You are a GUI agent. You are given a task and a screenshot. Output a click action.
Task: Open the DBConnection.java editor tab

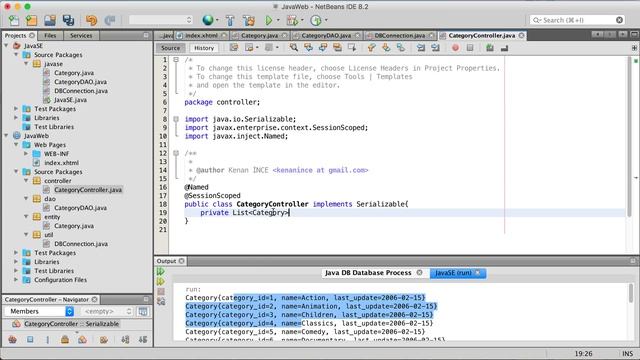point(400,36)
